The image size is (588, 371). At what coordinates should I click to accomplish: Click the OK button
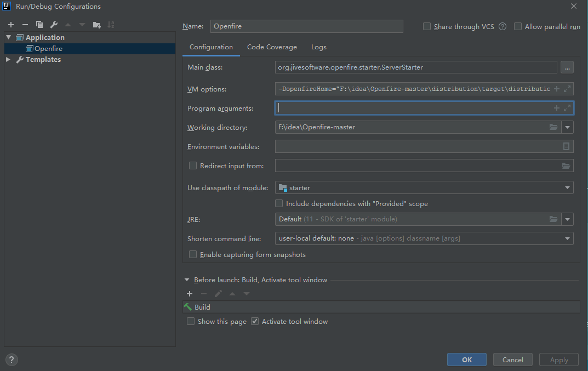point(467,359)
